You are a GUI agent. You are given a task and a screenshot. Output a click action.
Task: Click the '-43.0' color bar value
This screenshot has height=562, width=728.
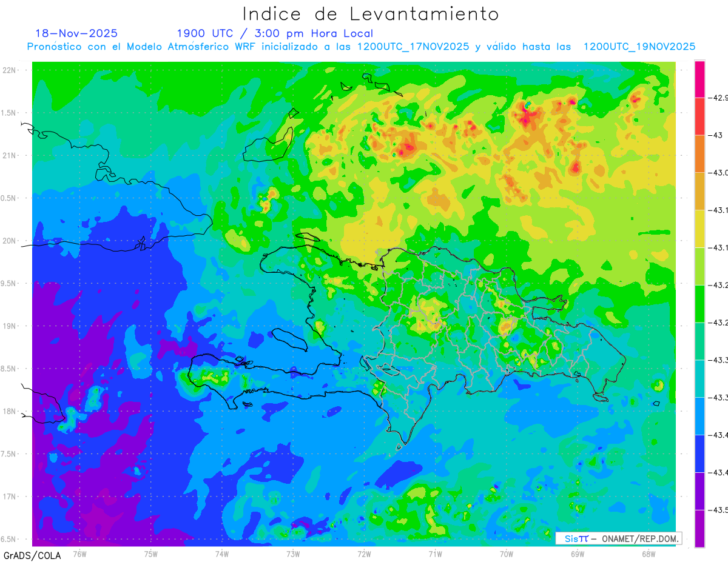720,173
